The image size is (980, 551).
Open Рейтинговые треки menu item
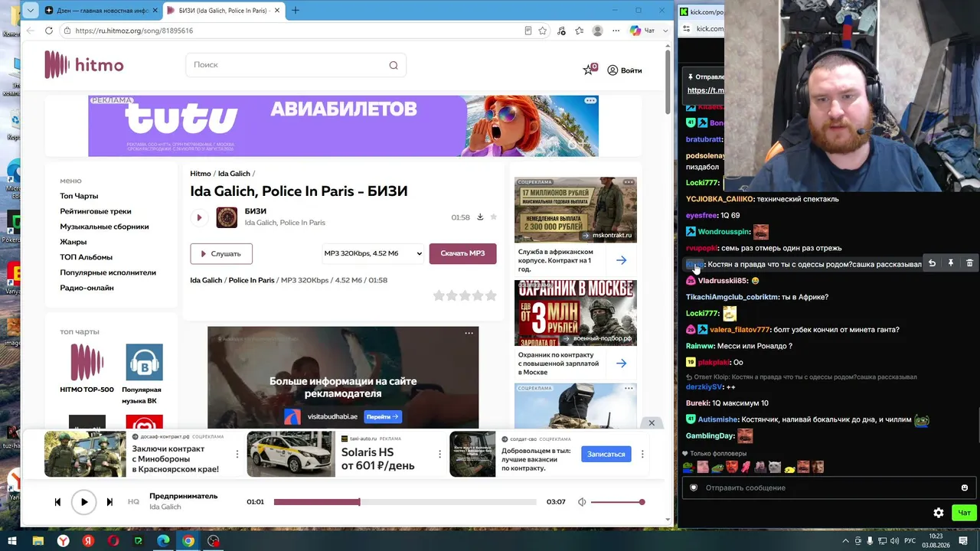[96, 211]
